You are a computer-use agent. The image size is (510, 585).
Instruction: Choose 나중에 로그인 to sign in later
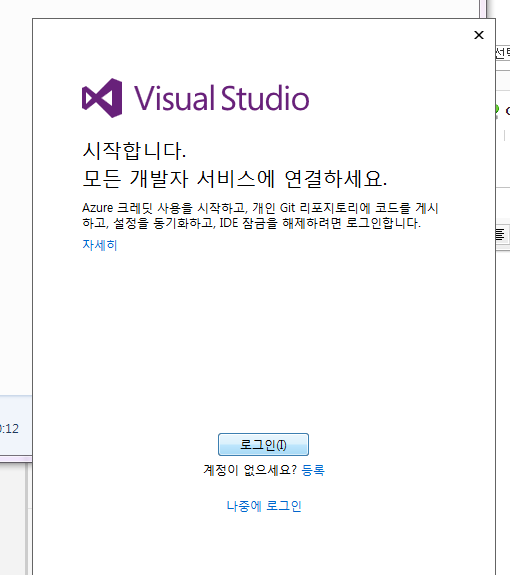[x=264, y=506]
